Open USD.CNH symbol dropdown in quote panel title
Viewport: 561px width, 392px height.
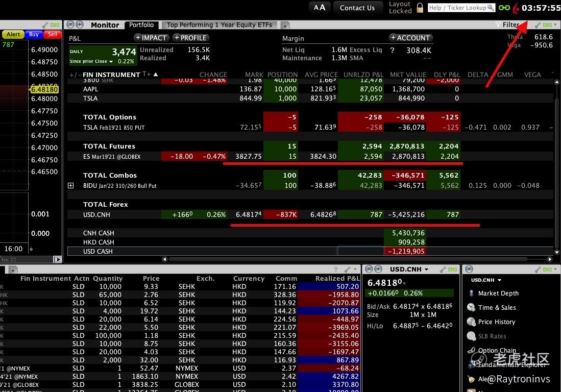426,269
